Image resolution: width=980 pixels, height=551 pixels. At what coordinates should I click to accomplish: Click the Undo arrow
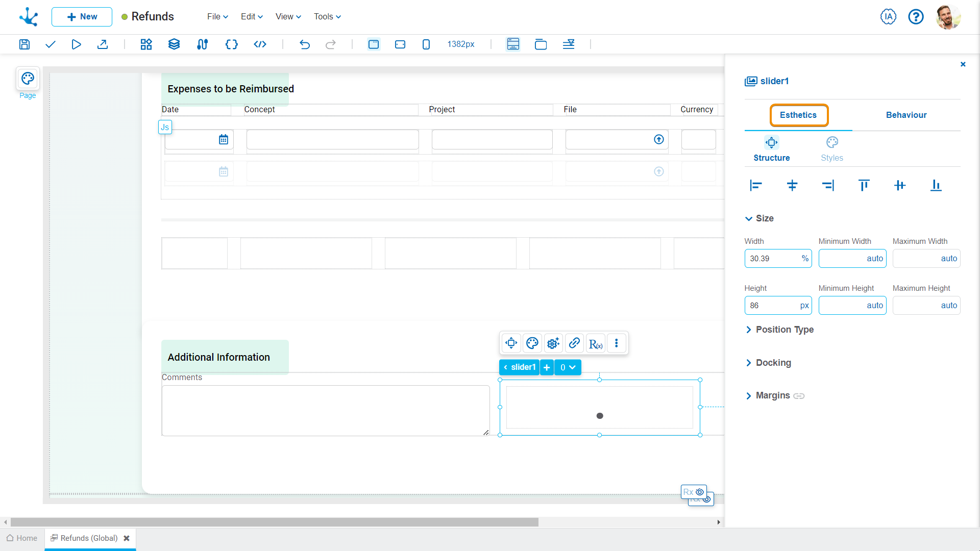click(x=305, y=44)
